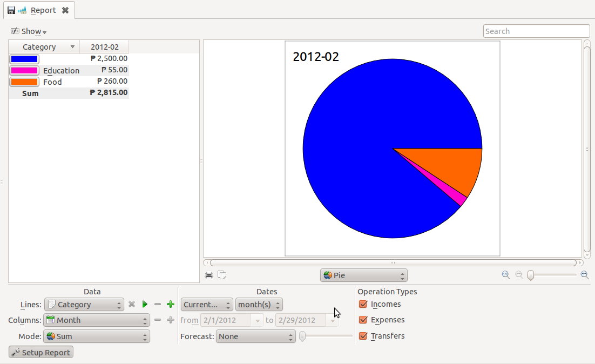Click inside the Search field
This screenshot has width=595, height=364.
pyautogui.click(x=536, y=31)
